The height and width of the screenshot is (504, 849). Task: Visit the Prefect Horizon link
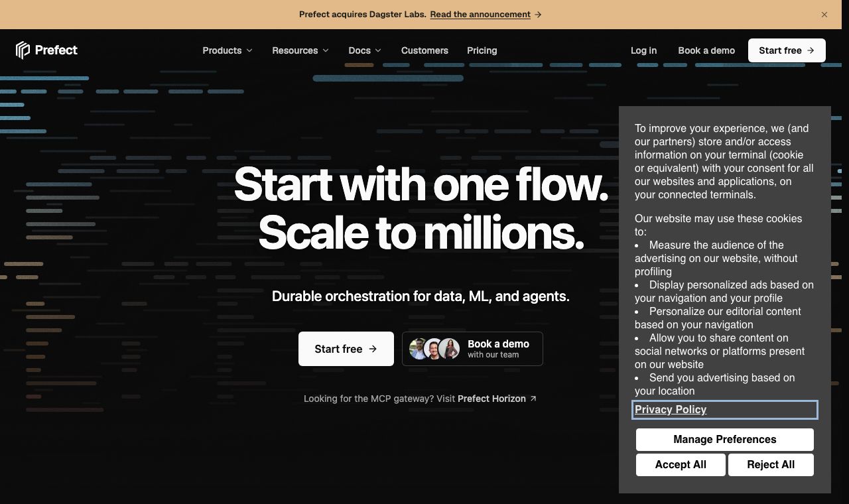491,399
